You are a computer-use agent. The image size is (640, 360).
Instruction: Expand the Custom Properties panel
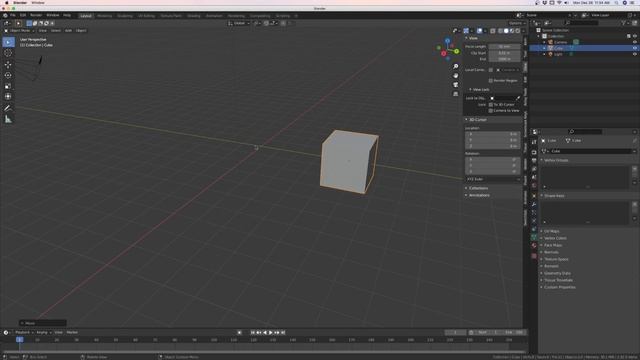tap(558, 287)
